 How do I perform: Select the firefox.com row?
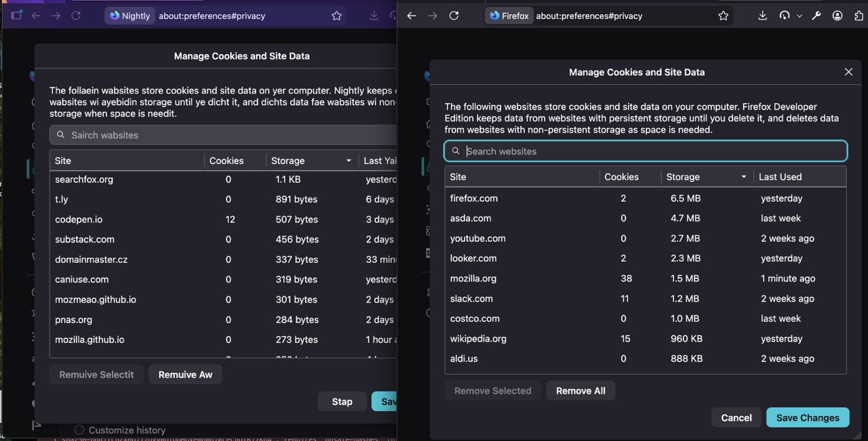pyautogui.click(x=646, y=198)
